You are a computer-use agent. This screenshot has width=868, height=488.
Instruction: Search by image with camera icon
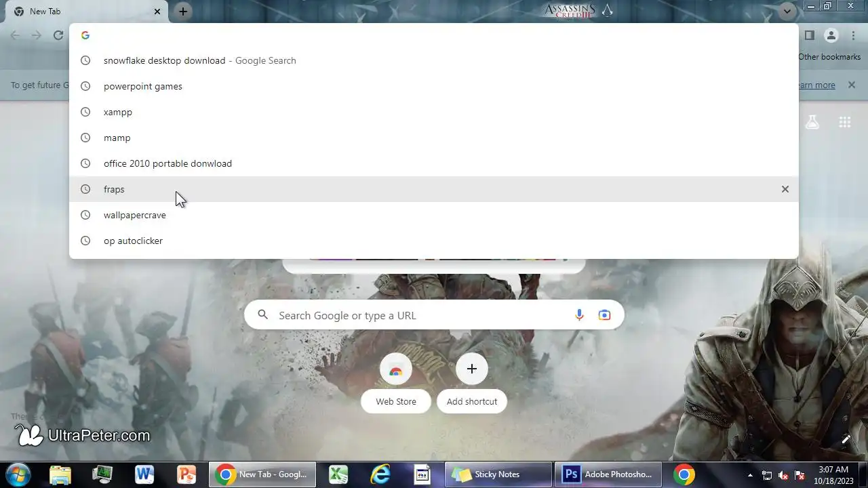click(x=604, y=315)
